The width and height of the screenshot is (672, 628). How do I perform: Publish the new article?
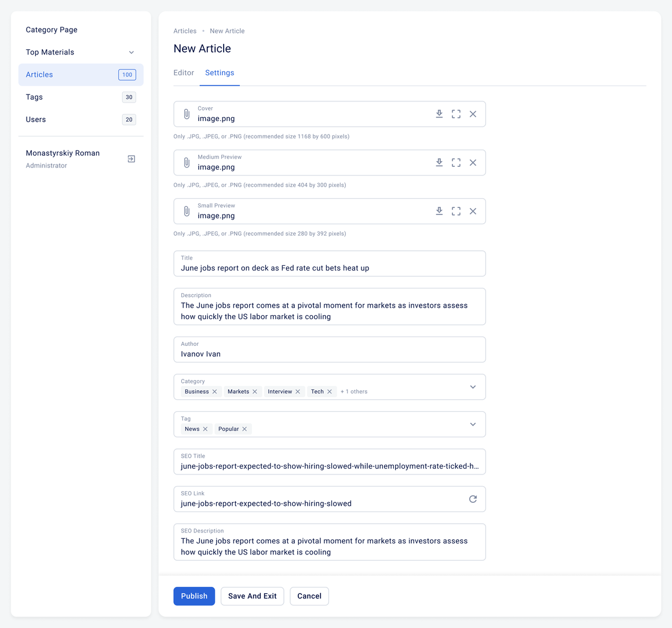pyautogui.click(x=194, y=596)
